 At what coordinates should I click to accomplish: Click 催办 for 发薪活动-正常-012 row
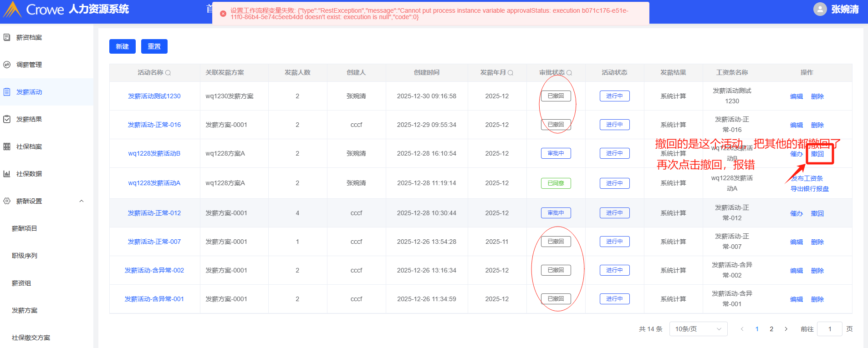click(x=797, y=213)
